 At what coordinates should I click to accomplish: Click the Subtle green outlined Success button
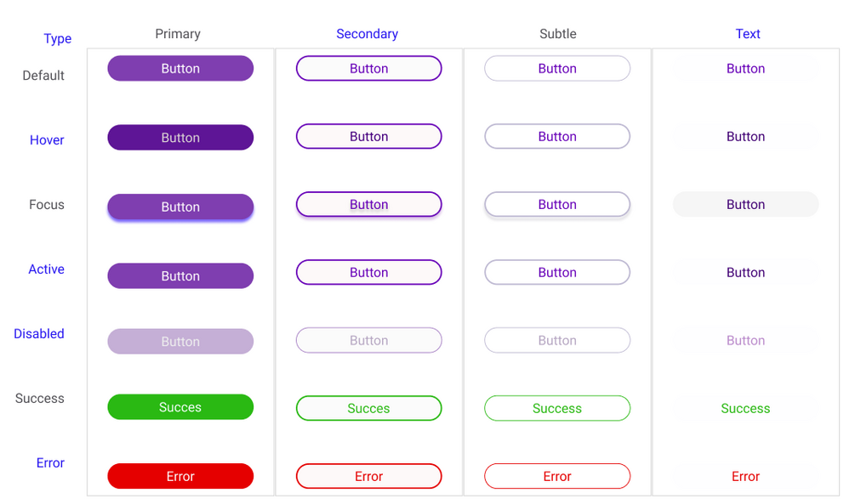pyautogui.click(x=557, y=409)
